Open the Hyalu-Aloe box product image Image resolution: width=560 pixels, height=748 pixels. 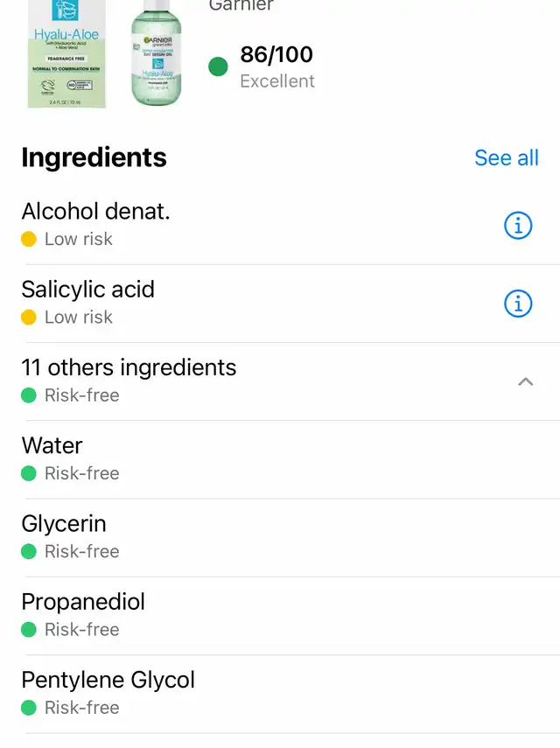[x=66, y=54]
